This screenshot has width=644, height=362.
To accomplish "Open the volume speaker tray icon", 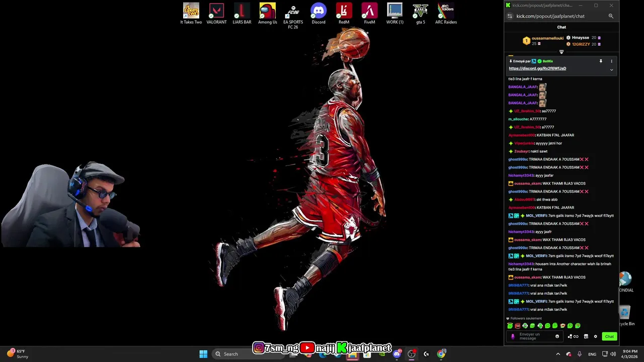I will (613, 354).
